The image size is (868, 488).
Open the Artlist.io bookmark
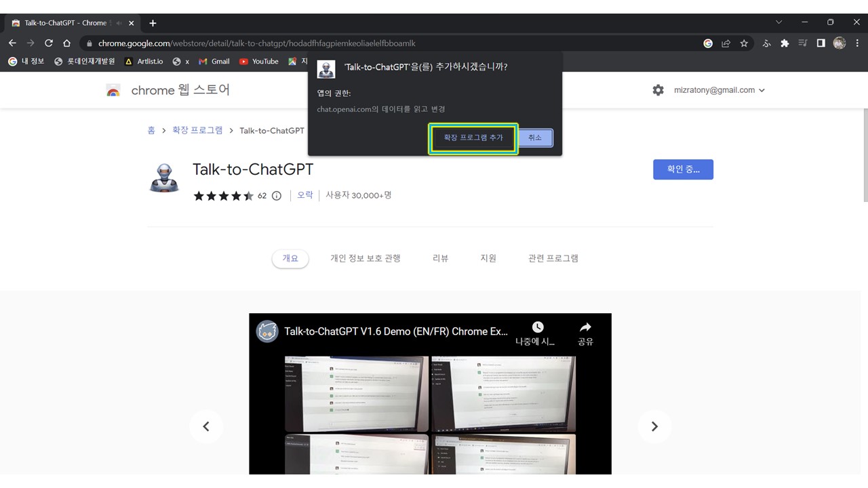(x=144, y=61)
